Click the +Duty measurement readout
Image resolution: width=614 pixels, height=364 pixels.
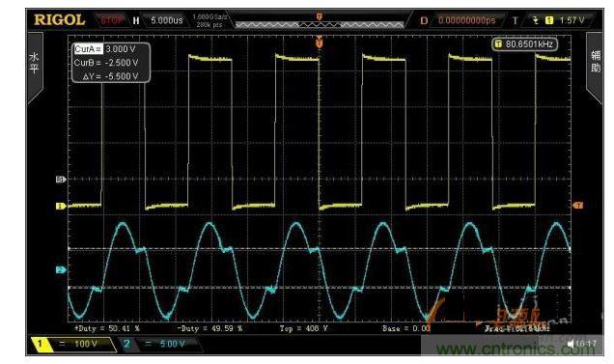click(x=107, y=328)
